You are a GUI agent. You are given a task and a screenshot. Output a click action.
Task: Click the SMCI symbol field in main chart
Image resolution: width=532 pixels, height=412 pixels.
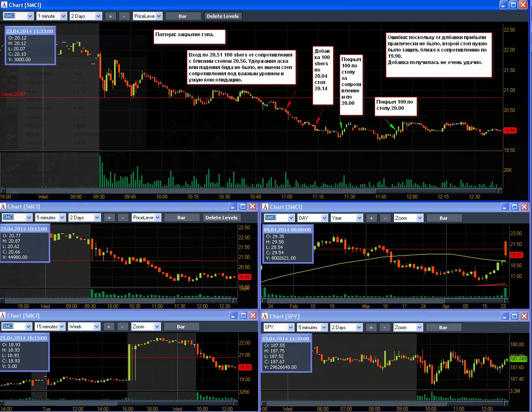click(x=15, y=16)
